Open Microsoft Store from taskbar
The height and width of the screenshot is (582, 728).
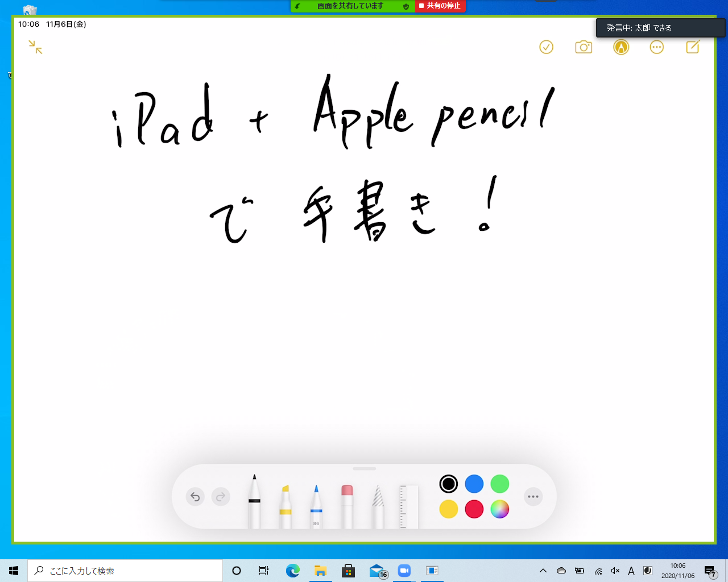pyautogui.click(x=348, y=571)
